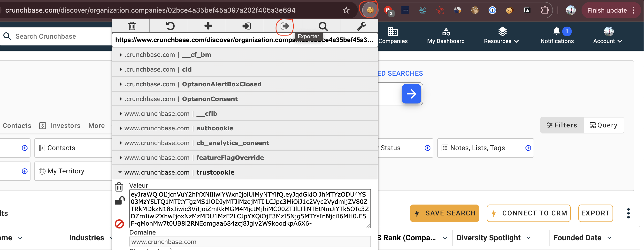This screenshot has height=250, width=644.
Task: Expand the authcookie entry
Action: [121, 128]
